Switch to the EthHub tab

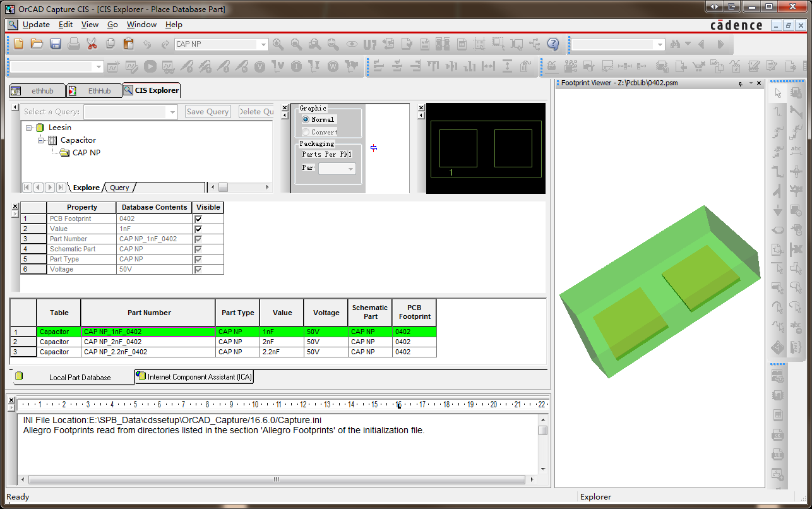tap(99, 91)
